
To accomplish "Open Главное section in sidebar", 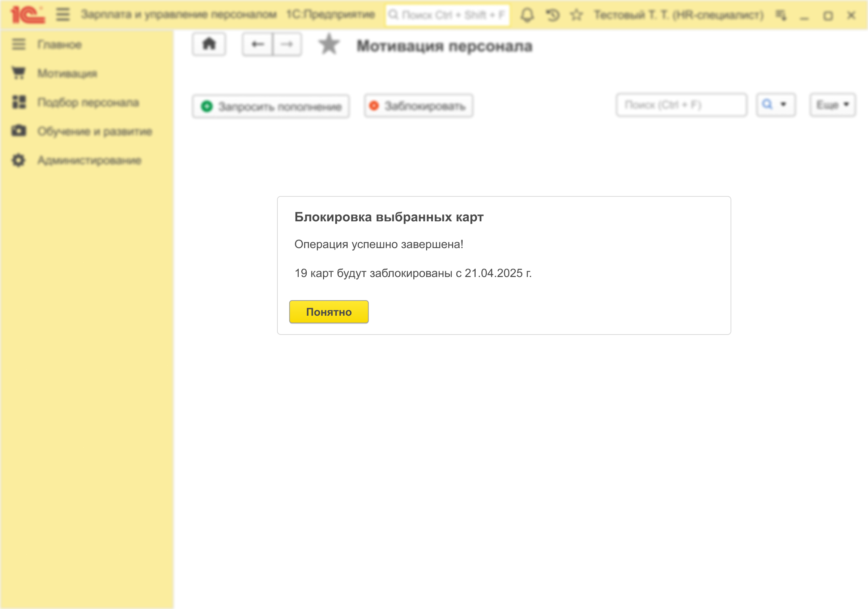I will 59,44.
